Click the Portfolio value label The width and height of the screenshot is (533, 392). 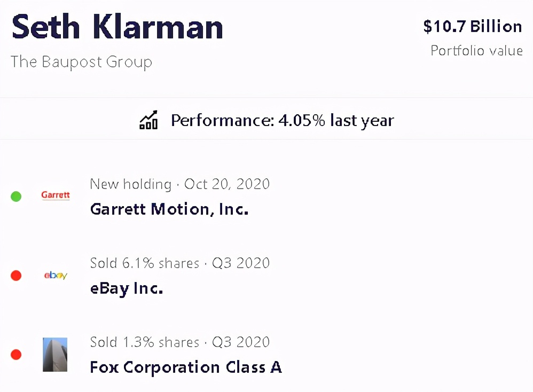(476, 51)
